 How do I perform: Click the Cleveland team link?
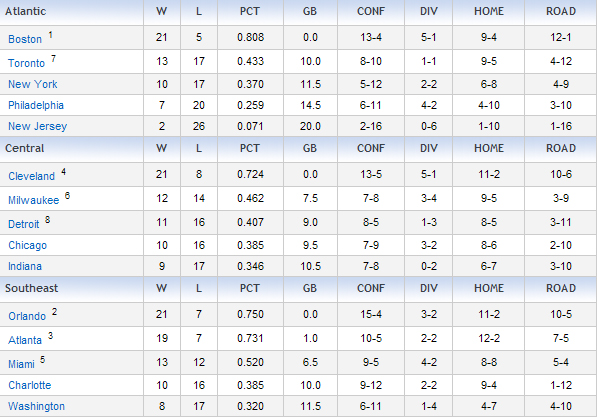tap(32, 176)
